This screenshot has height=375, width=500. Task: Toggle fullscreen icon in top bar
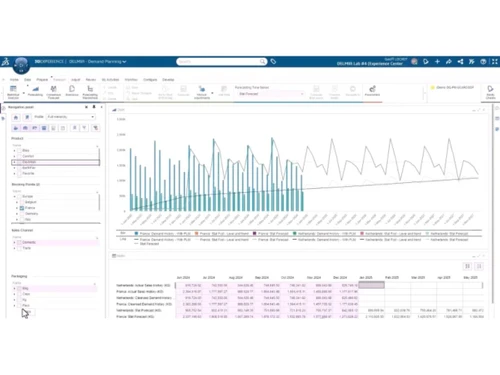coord(495,61)
